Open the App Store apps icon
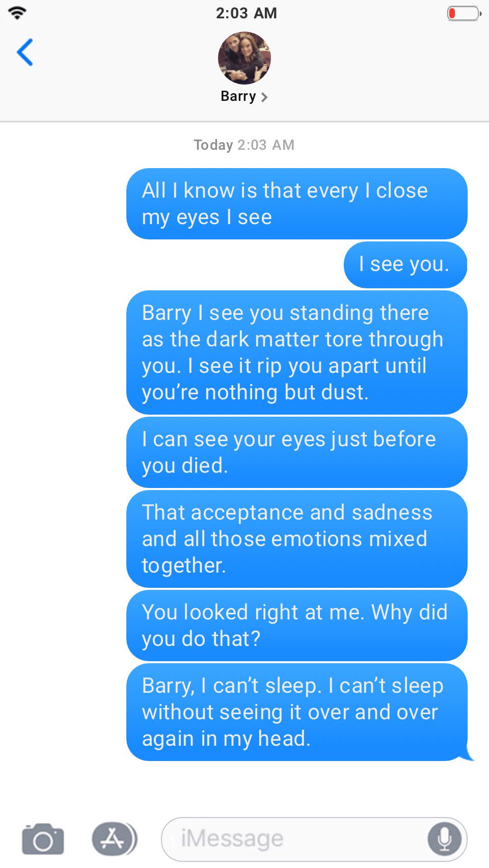The height and width of the screenshot is (868, 489). [x=114, y=838]
